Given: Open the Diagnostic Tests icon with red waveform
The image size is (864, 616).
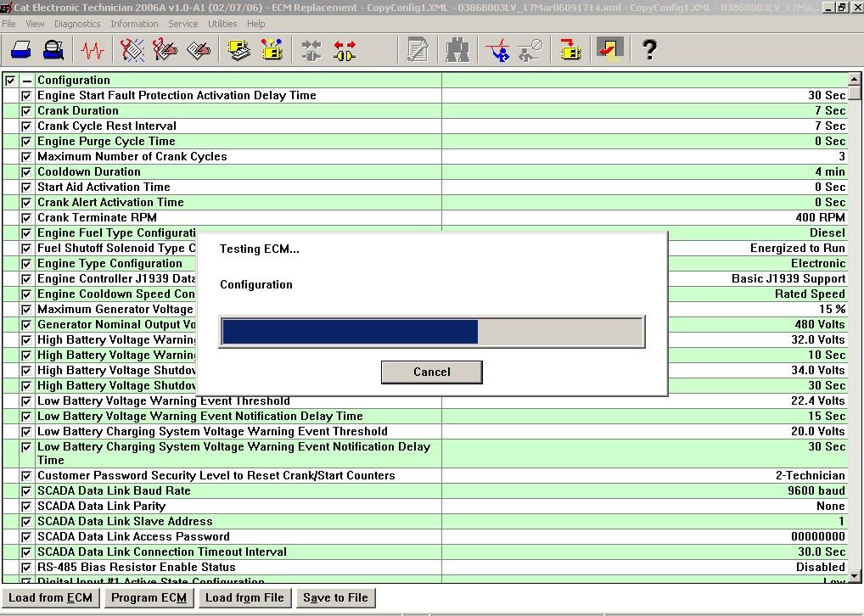Looking at the screenshot, I should (497, 50).
